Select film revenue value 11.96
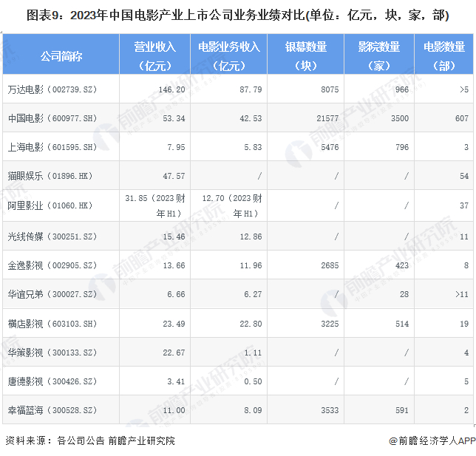476x456 pixels. pos(251,265)
